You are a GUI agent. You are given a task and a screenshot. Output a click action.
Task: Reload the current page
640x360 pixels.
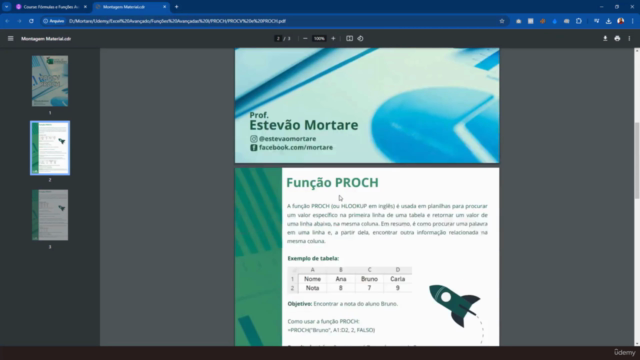point(31,21)
